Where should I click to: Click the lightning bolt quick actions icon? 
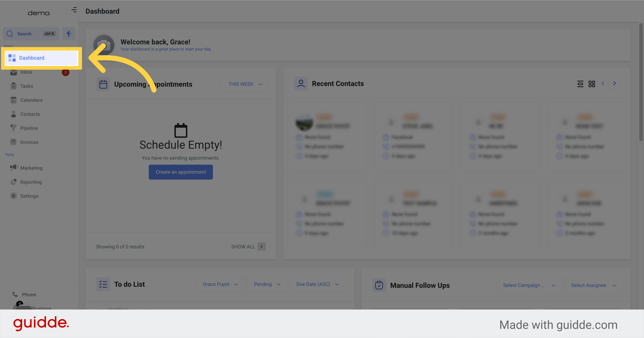click(69, 34)
